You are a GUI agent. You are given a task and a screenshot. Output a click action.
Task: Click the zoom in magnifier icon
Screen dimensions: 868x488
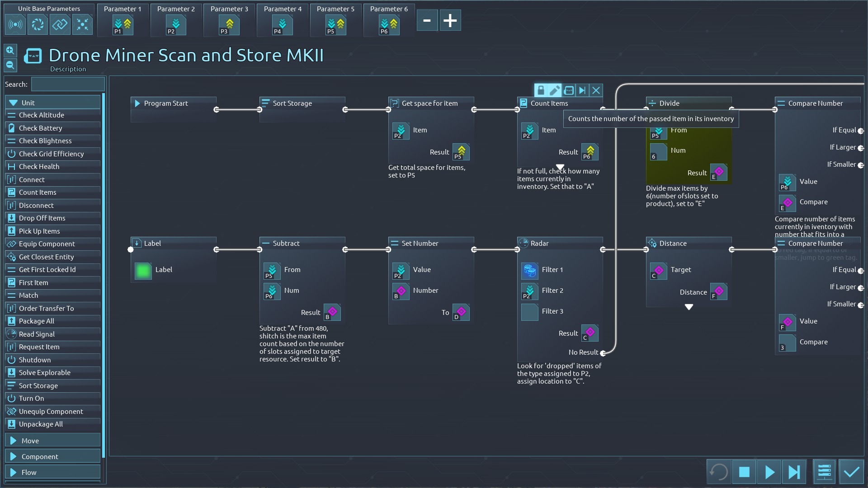point(10,51)
